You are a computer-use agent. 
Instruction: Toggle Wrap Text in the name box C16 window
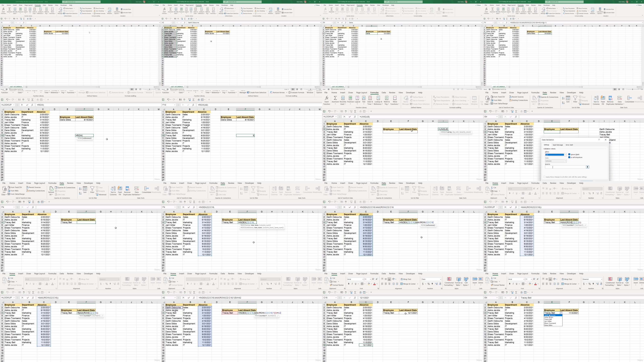pos(406,279)
